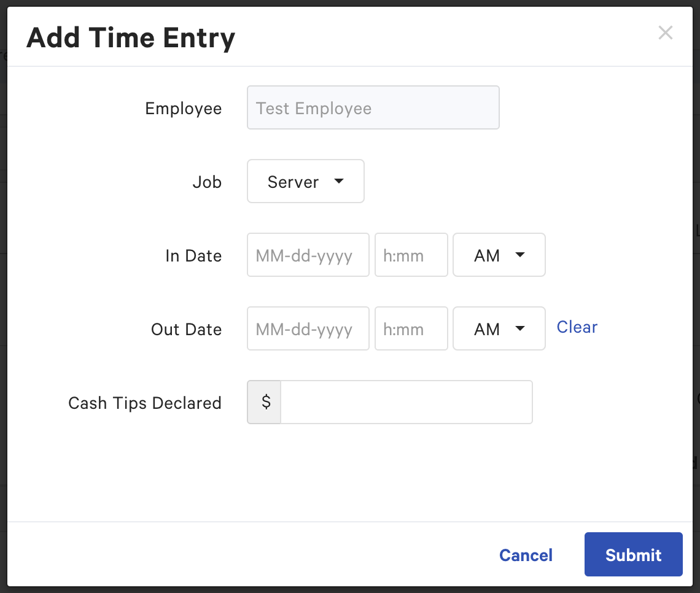Click the In Date h:mm time field
Image resolution: width=700 pixels, height=593 pixels.
click(411, 255)
